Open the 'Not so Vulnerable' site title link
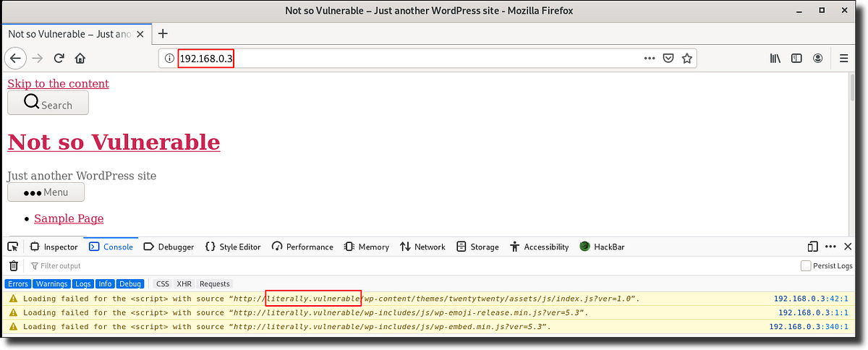 click(114, 142)
